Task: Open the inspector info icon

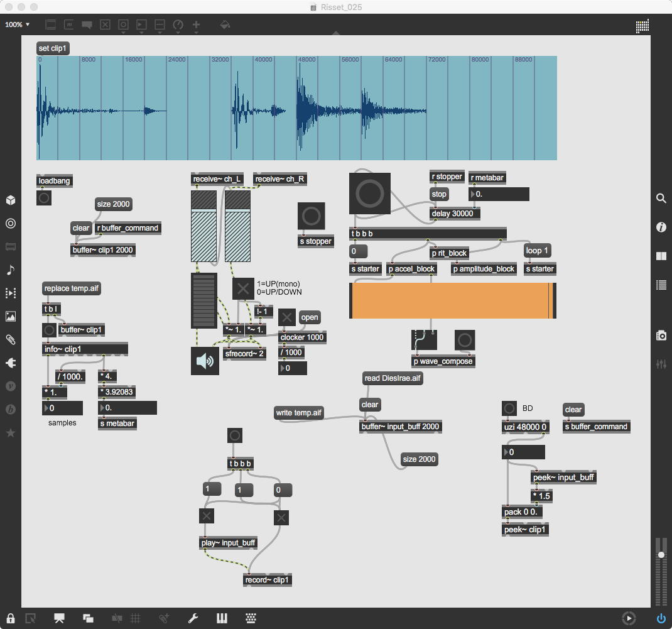Action: tap(661, 227)
